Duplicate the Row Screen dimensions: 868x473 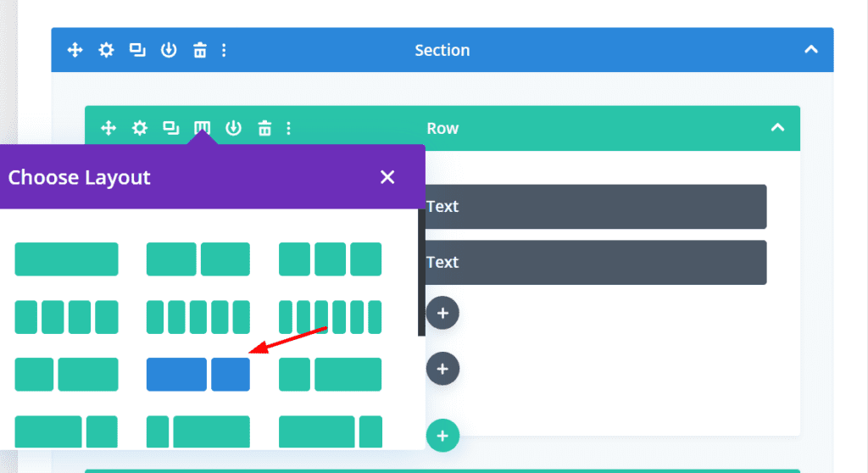pos(171,129)
